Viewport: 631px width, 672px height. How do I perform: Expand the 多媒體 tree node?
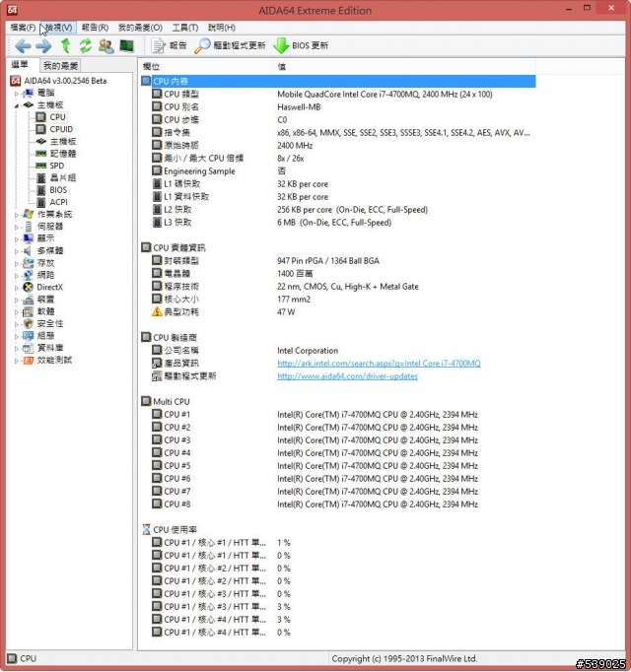coord(17,251)
